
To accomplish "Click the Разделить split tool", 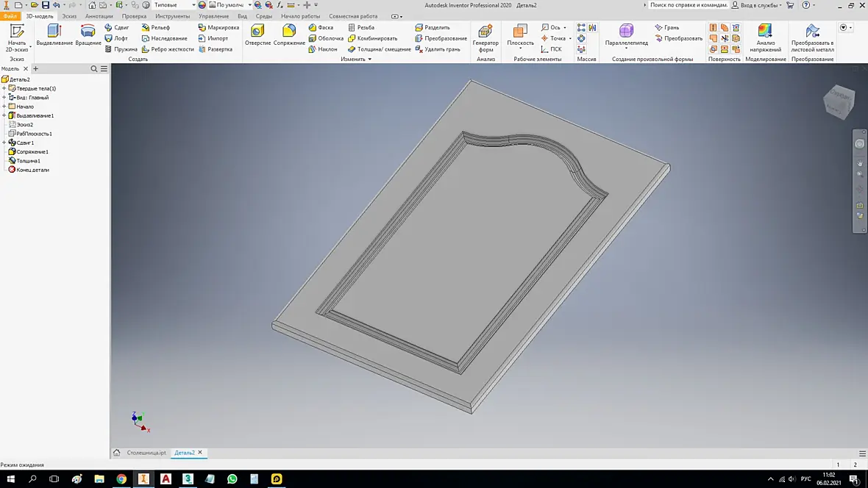I will coord(433,27).
